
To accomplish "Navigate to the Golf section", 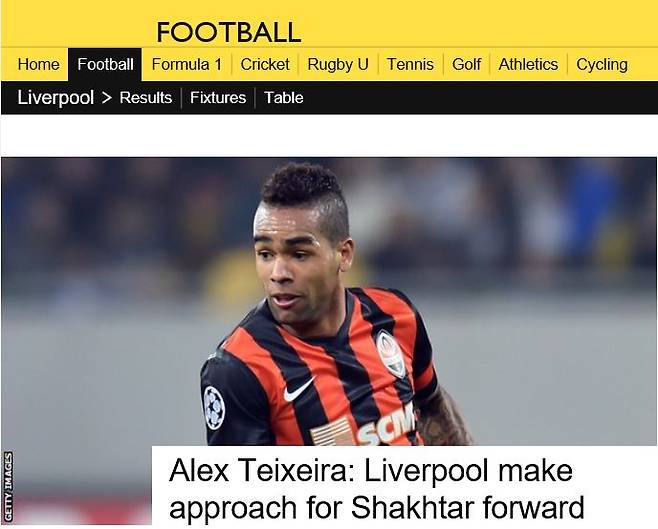I will pos(466,65).
